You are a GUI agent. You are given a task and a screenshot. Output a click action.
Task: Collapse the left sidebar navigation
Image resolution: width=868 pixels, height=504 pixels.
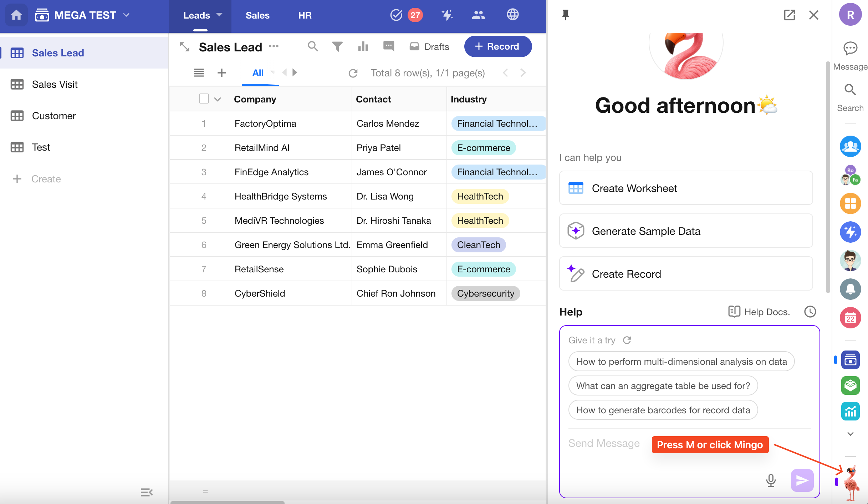tap(147, 493)
